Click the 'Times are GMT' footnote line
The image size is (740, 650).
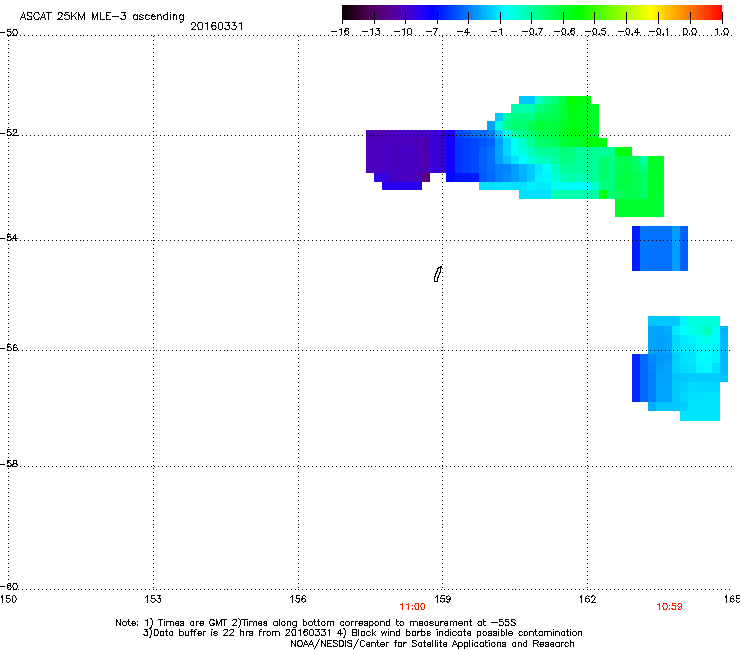pos(315,623)
